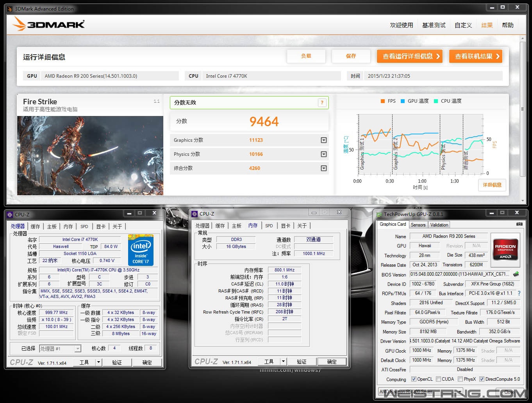The height and width of the screenshot is (403, 532).
Task: Click the Intel inside Core i7 logo
Action: (141, 250)
